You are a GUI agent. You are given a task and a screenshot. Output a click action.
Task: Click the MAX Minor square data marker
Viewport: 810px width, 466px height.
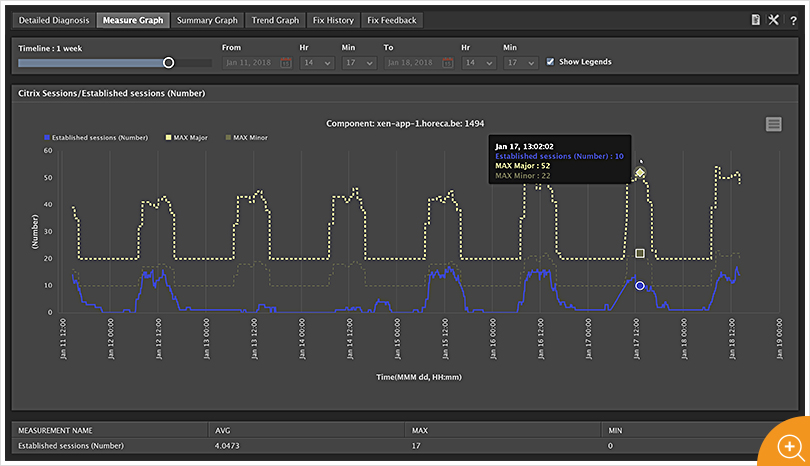pos(640,253)
